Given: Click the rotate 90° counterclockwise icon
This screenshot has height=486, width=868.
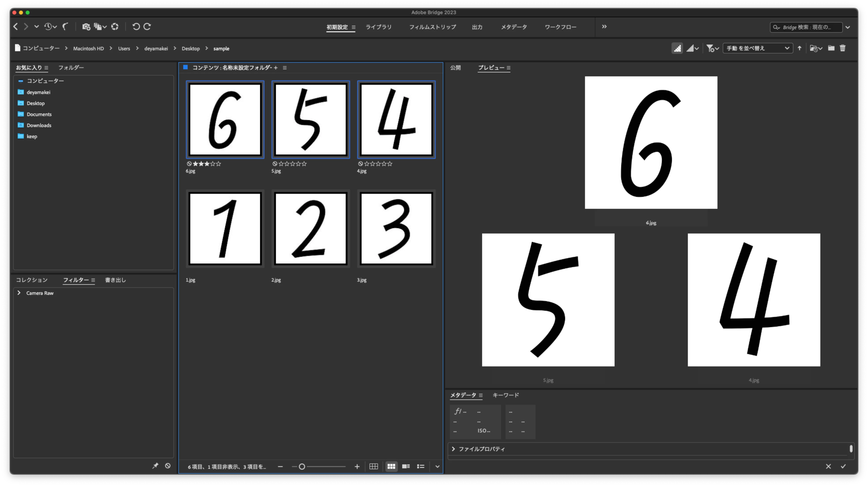Looking at the screenshot, I should tap(136, 27).
